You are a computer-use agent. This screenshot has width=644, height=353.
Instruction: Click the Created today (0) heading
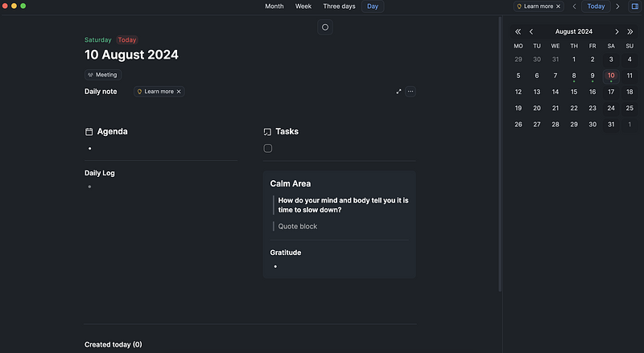coord(113,345)
